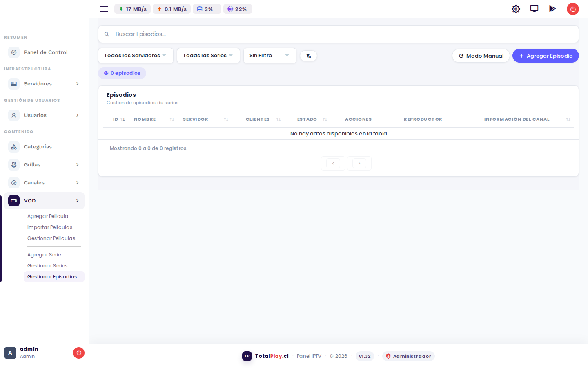Screen dimensions: 588x368
Task: Click the Modo Manual button
Action: (481, 56)
